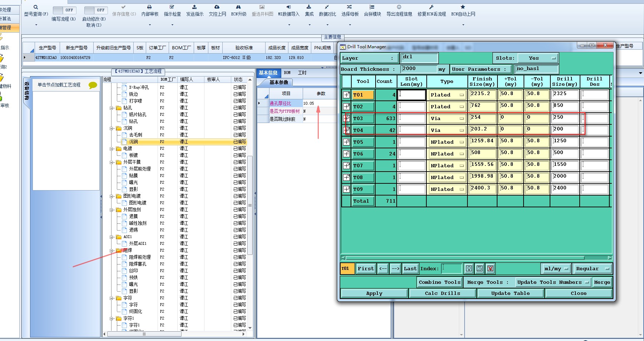This screenshot has width=644, height=341.
Task: Click the plus icon for tool T01
Action: coord(346,95)
